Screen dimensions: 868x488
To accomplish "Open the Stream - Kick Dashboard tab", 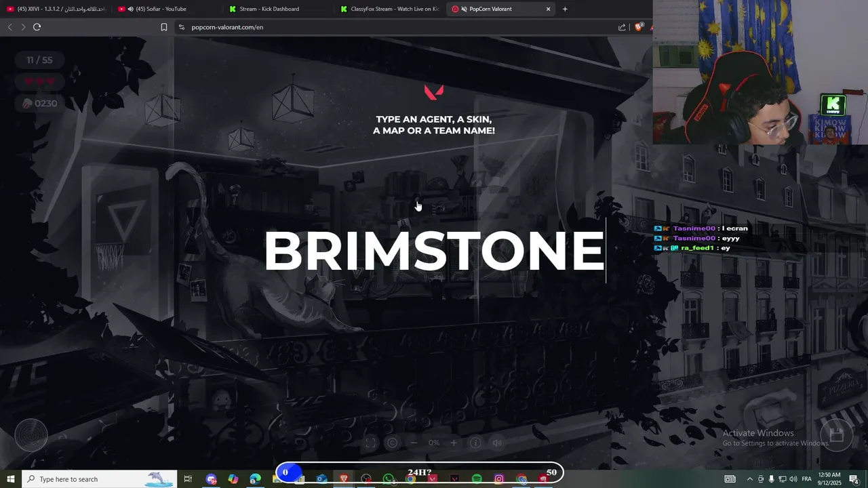I will point(278,9).
